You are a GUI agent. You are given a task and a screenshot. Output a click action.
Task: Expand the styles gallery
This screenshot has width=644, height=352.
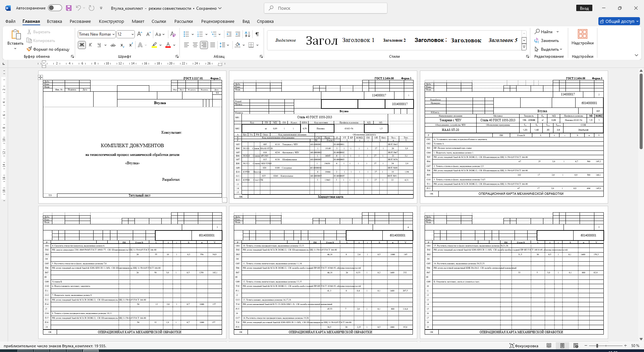[524, 47]
